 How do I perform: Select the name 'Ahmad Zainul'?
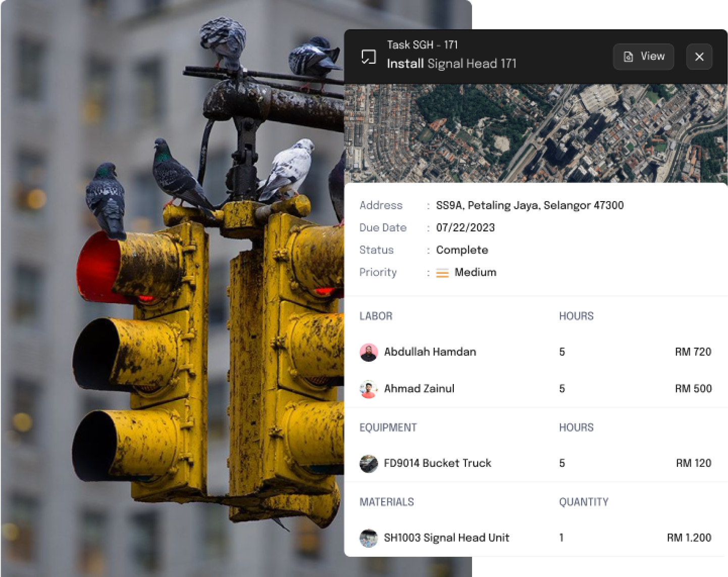click(419, 389)
